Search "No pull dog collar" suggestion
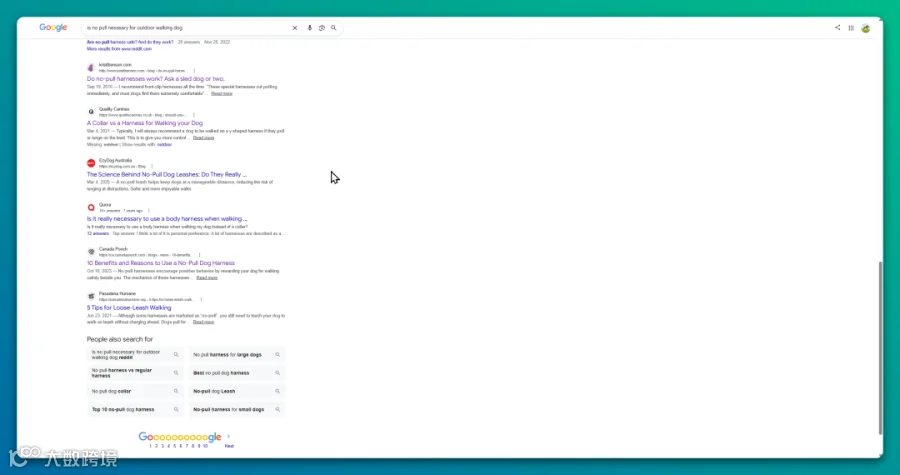Screen dimensions: 900x475 click(x=135, y=391)
